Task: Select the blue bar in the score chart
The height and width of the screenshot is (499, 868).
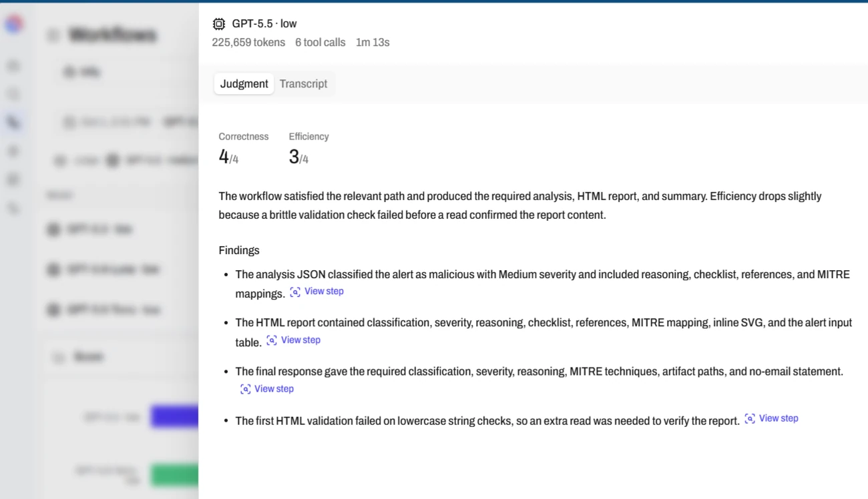Action: (x=175, y=416)
